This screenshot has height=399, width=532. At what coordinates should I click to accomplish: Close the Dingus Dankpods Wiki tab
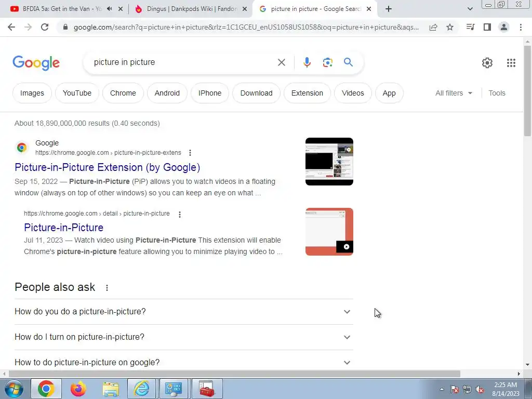(x=245, y=9)
